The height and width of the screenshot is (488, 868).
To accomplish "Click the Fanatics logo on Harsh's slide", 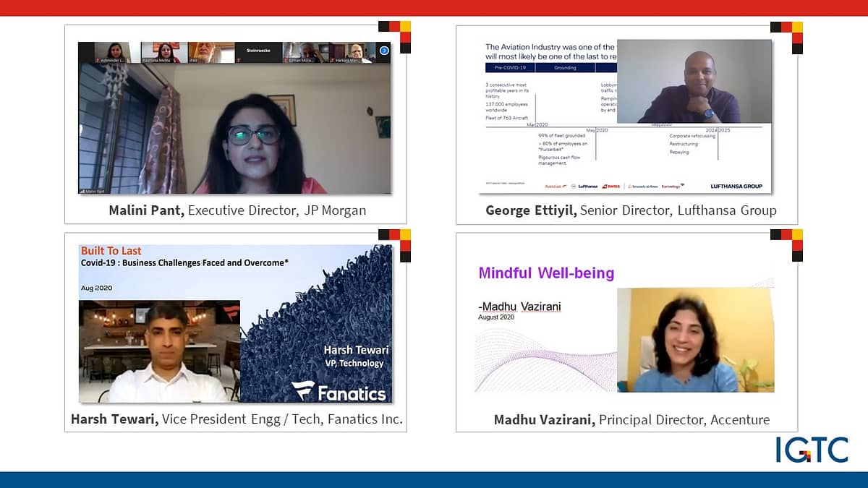I will point(339,392).
